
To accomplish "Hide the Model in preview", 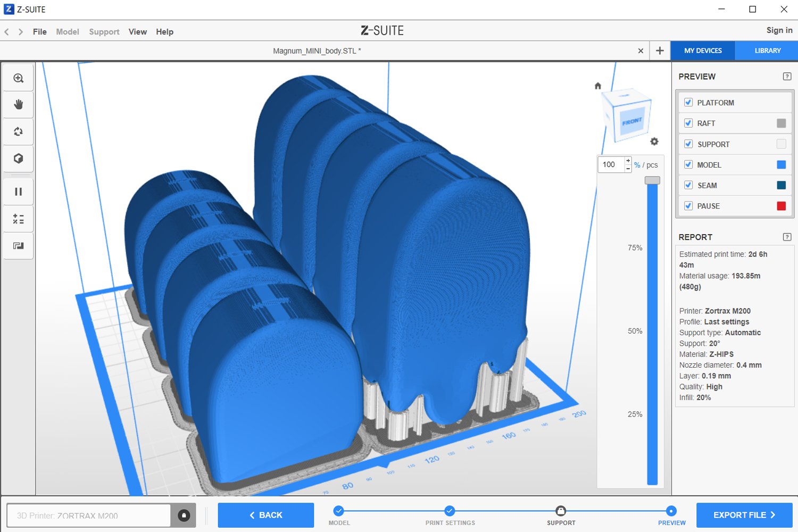I will pyautogui.click(x=688, y=164).
